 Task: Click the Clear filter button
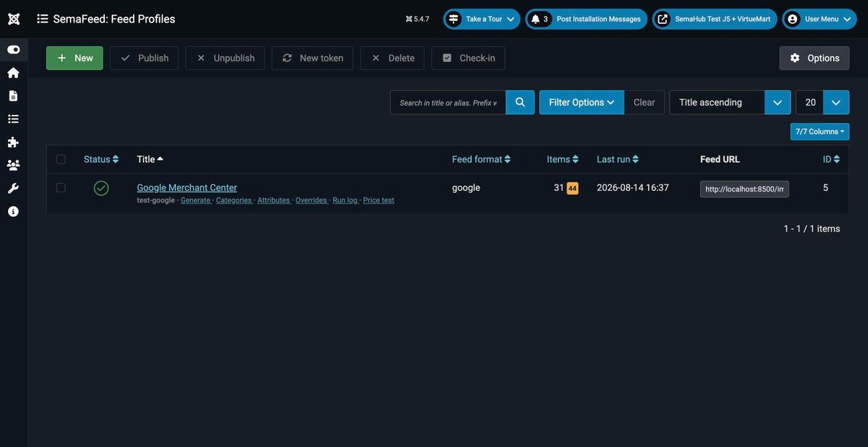click(x=644, y=103)
